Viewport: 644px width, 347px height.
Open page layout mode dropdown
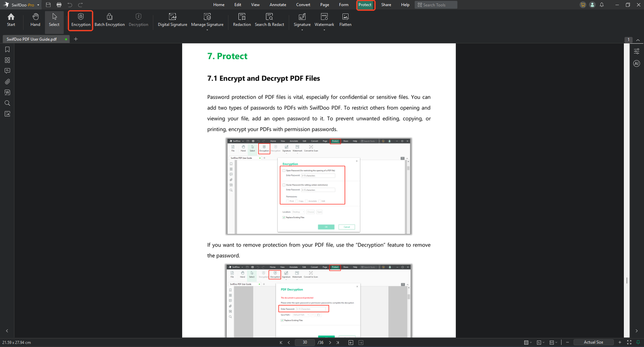541,342
